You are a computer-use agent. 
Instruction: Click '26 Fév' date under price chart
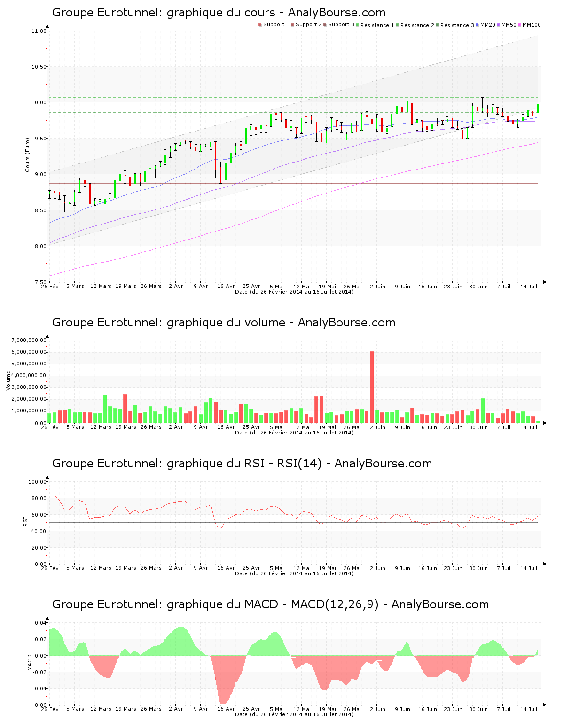pos(50,286)
